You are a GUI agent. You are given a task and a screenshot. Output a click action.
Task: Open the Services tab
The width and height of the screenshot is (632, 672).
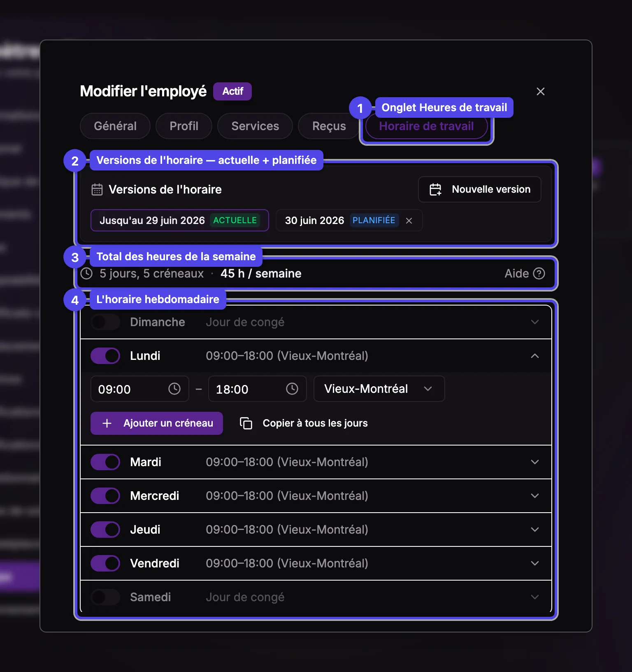[x=255, y=126]
